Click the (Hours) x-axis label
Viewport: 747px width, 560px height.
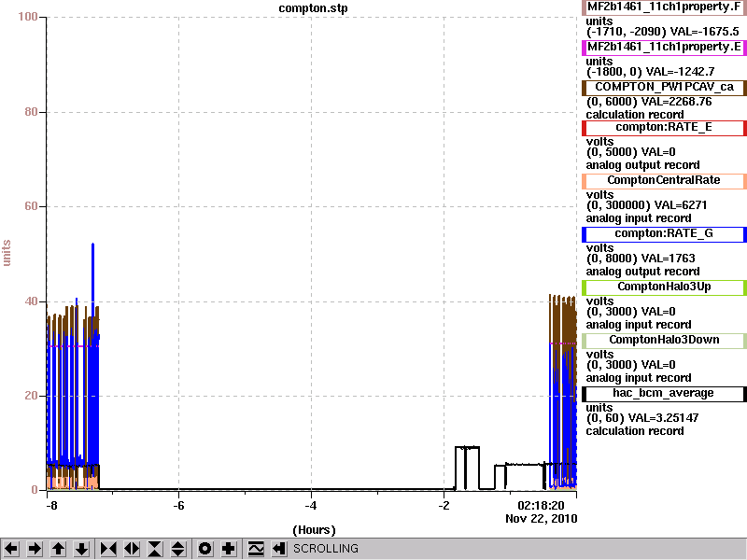314,530
